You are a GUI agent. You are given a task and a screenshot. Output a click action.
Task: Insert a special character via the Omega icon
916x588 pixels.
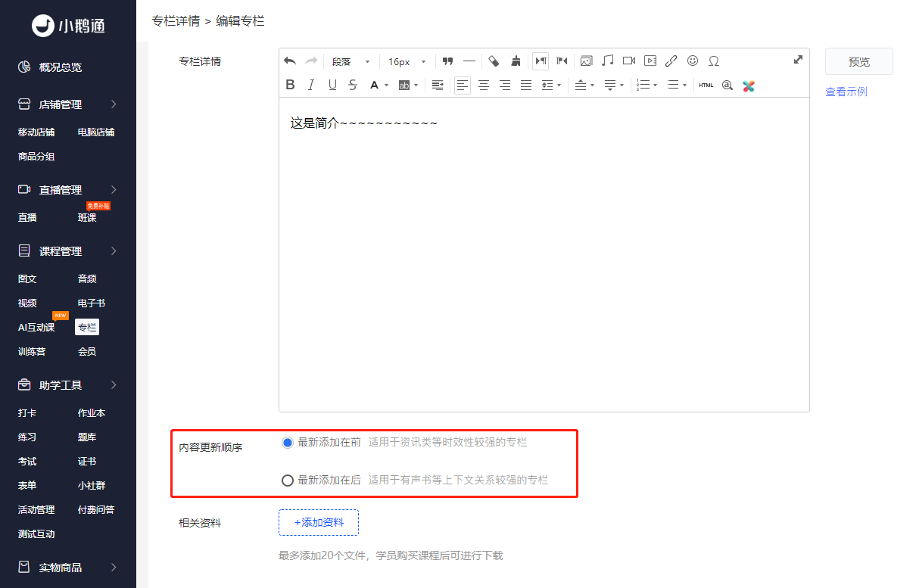pos(713,61)
